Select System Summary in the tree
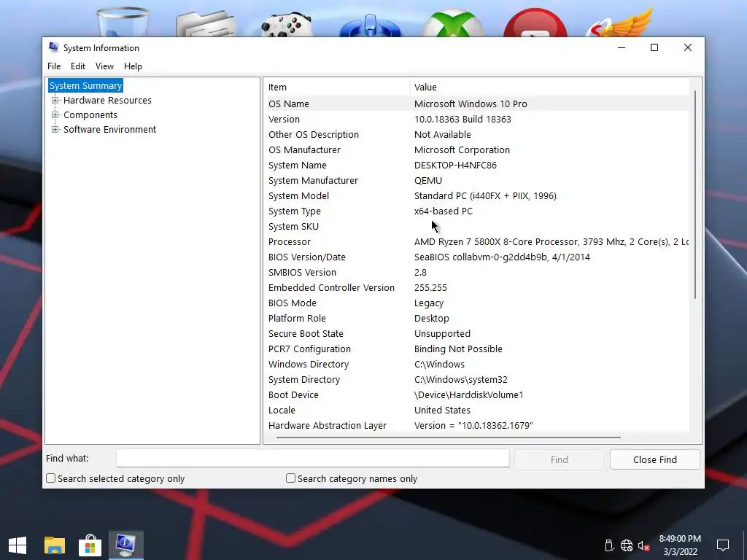This screenshot has height=560, width=747. pos(86,86)
